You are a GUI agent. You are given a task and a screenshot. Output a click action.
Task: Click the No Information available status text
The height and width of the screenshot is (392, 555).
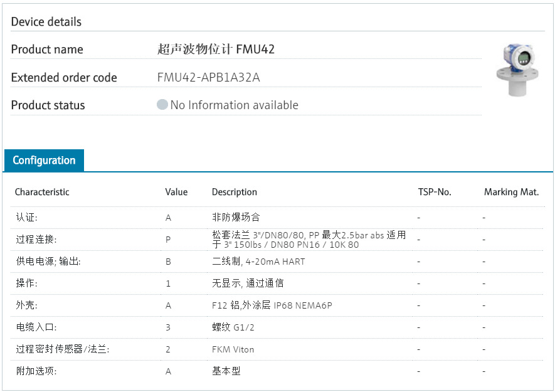(x=234, y=105)
